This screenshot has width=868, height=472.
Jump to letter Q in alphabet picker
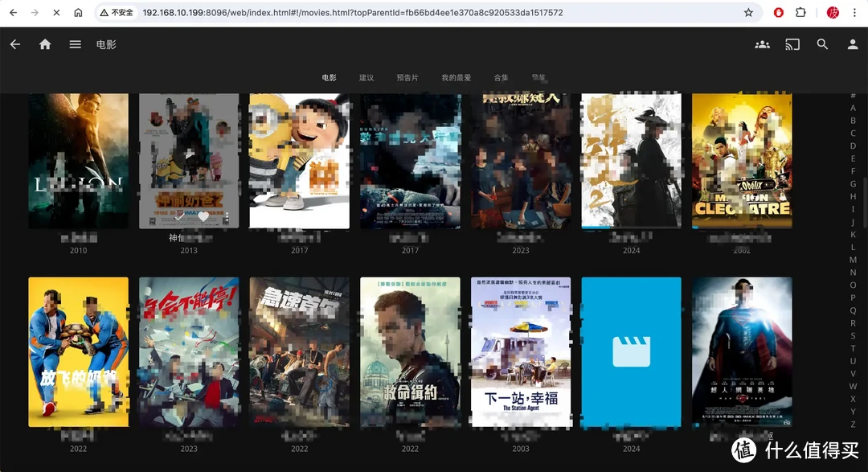click(x=853, y=310)
